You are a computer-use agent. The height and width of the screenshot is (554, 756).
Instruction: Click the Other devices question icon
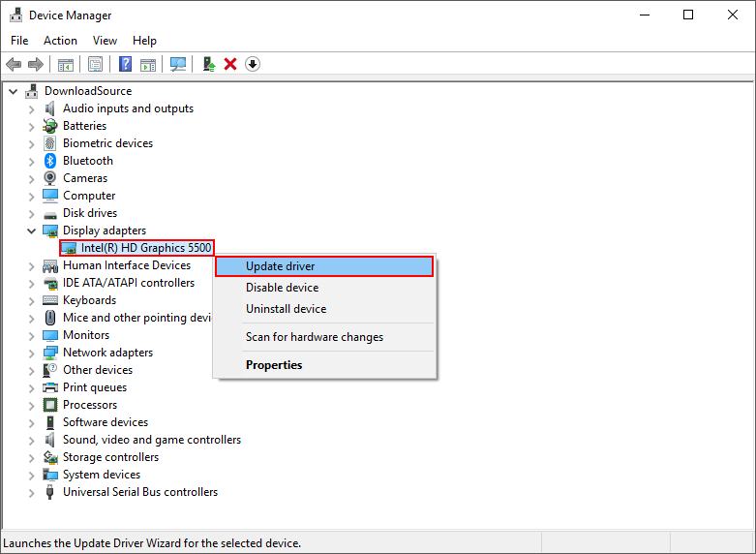[50, 370]
